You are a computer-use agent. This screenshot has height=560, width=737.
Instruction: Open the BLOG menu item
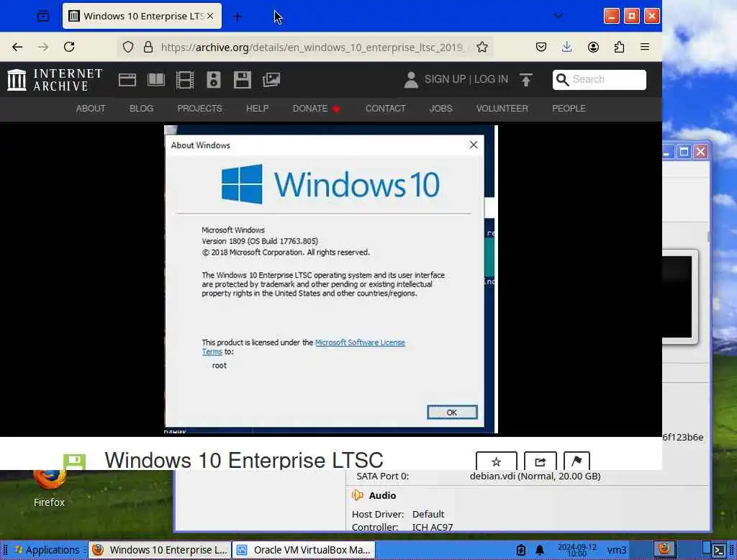pyautogui.click(x=142, y=109)
